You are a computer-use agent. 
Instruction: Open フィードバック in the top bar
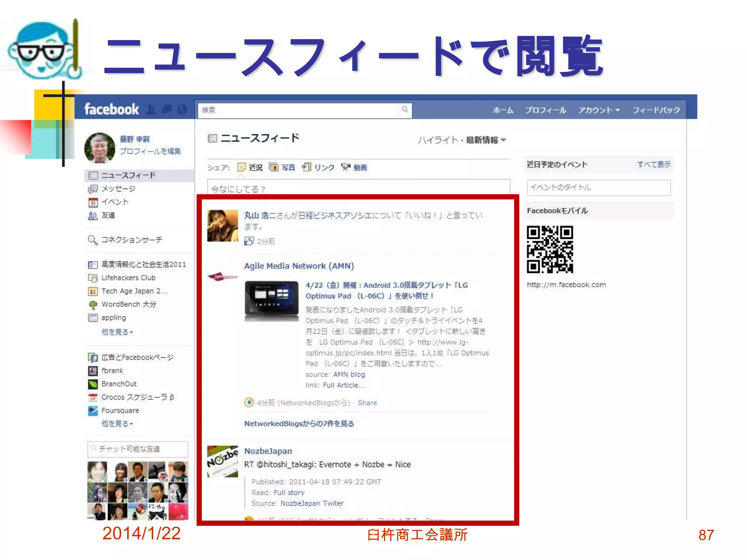coord(656,110)
